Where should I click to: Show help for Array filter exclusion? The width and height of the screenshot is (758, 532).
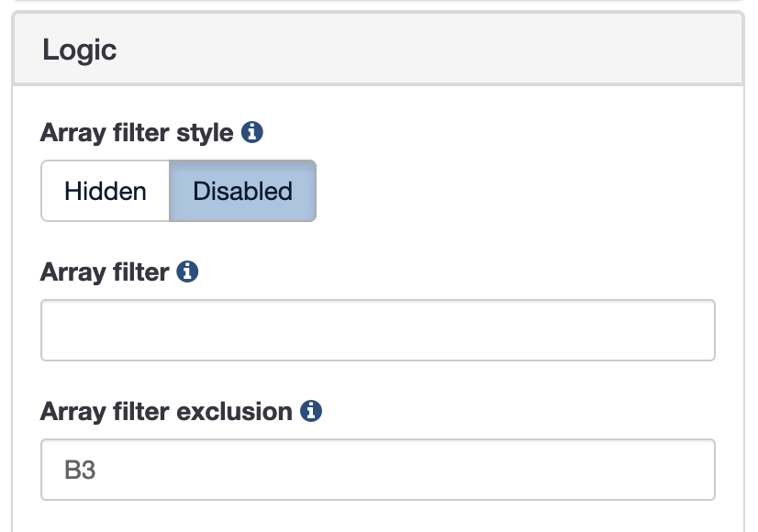pyautogui.click(x=311, y=411)
